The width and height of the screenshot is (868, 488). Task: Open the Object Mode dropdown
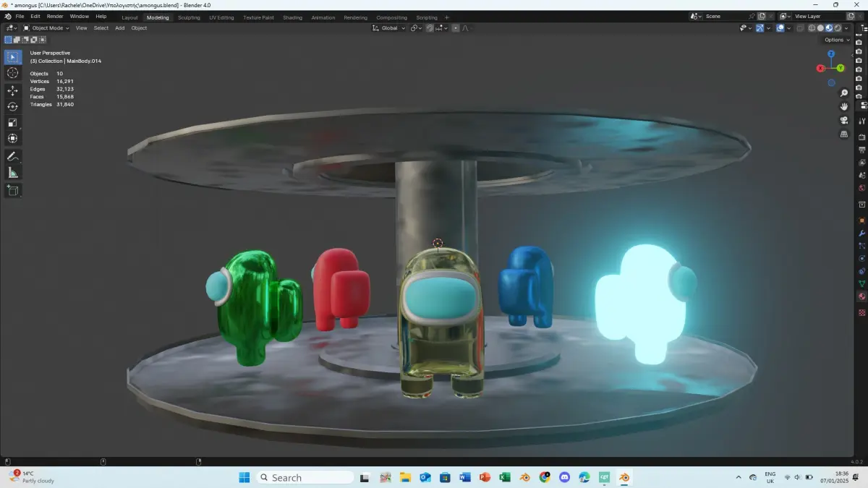tap(46, 28)
